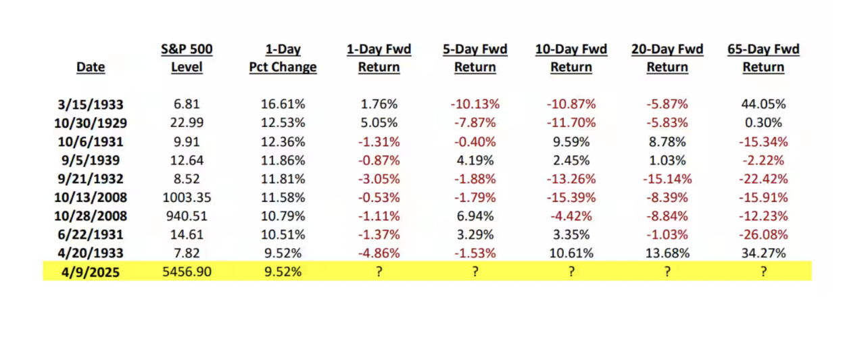868x346 pixels.
Task: Click the 10-Day Fwd Return header
Action: [571, 58]
